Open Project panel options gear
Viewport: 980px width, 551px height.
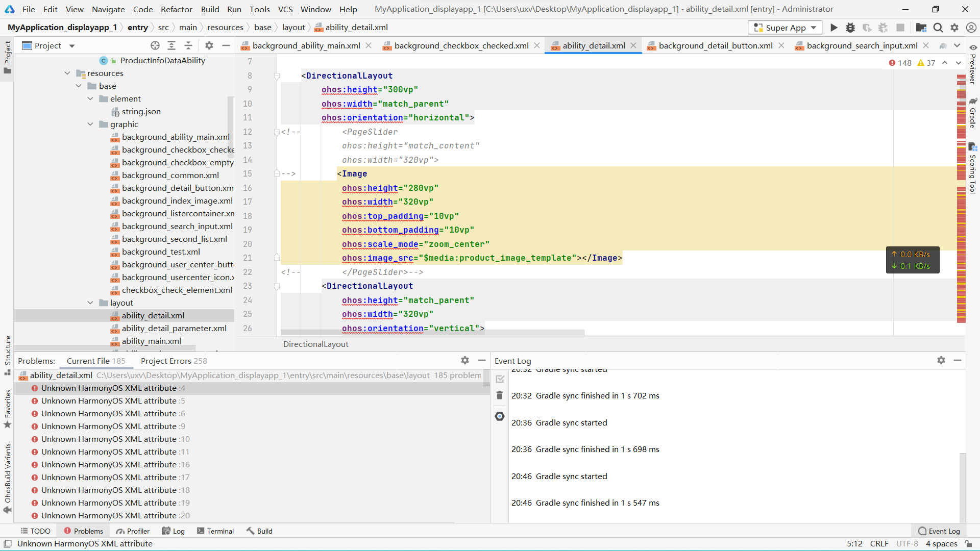click(x=209, y=45)
